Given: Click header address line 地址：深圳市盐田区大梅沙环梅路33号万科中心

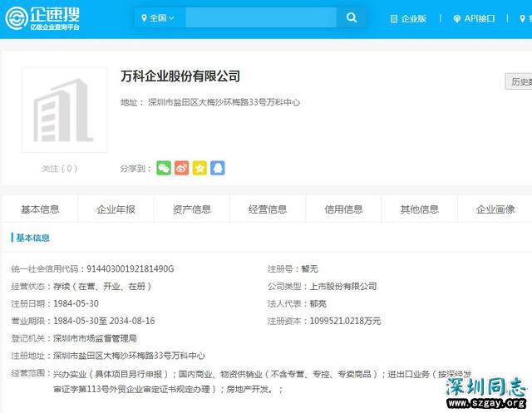Looking at the screenshot, I should pyautogui.click(x=210, y=102).
